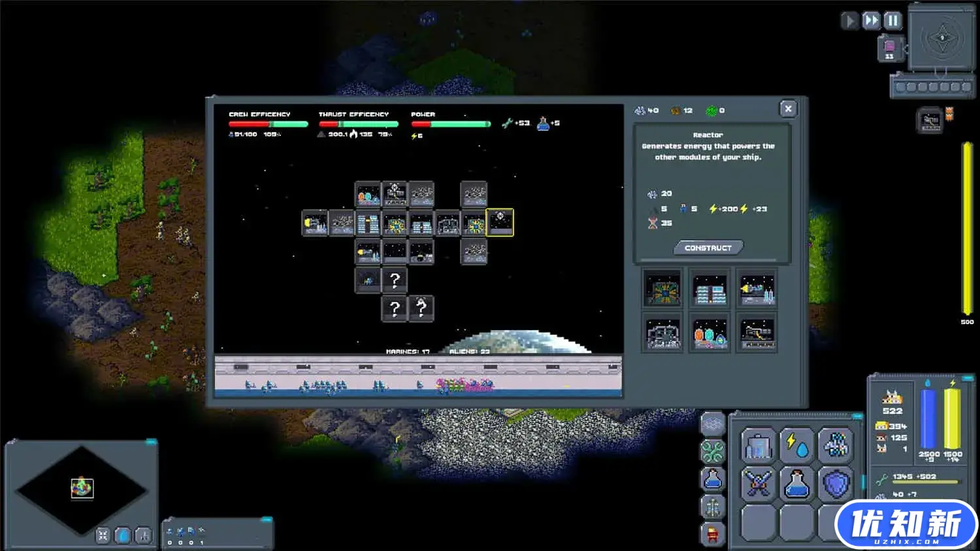Click the lone question-mark tile beside small ship tile
The width and height of the screenshot is (980, 551).
coord(395,280)
